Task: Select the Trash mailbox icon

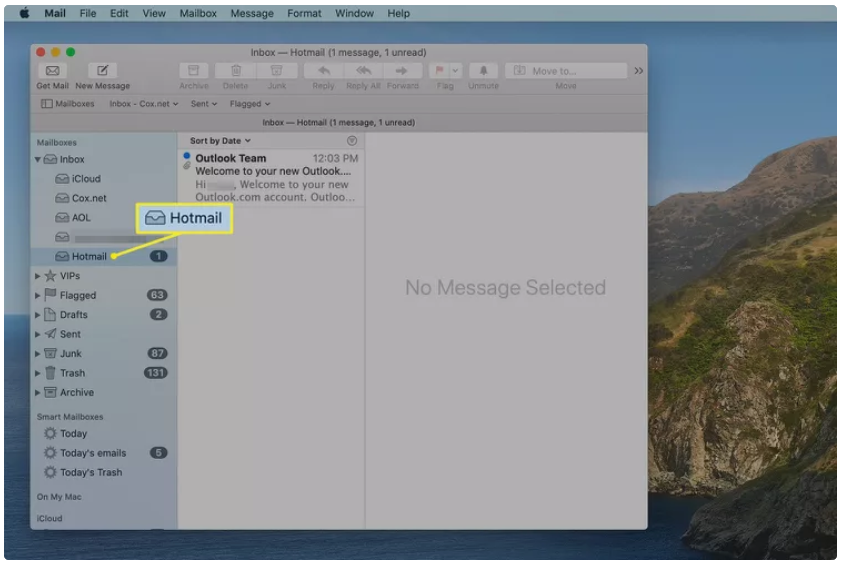Action: click(x=50, y=372)
